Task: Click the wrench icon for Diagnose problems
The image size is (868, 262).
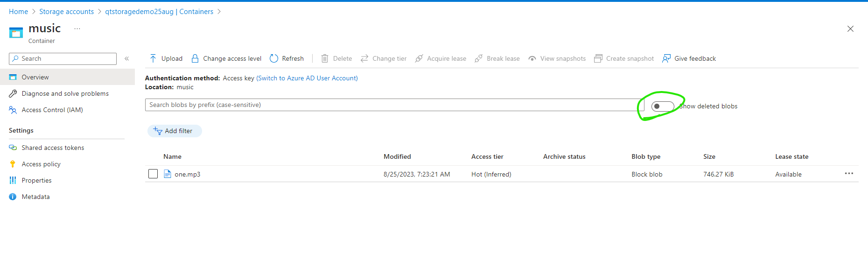Action: 13,93
